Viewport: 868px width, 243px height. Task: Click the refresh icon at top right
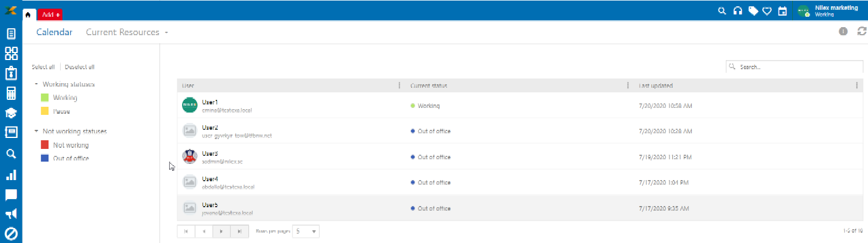coord(862,32)
